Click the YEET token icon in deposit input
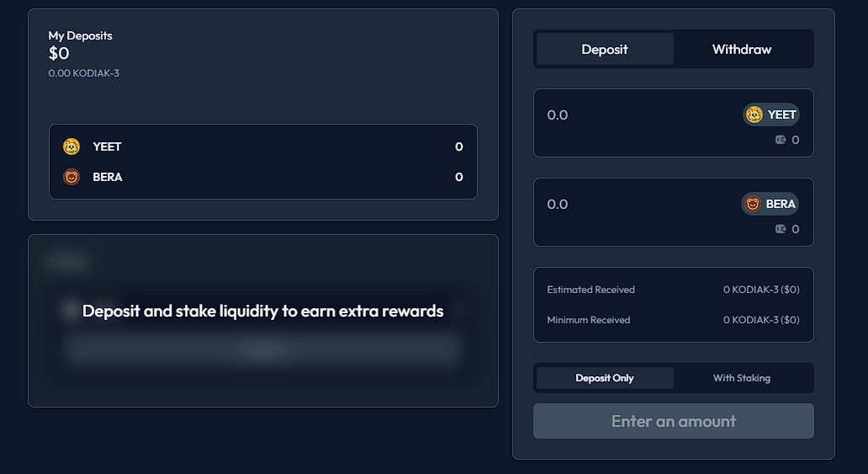The height and width of the screenshot is (474, 868). pos(754,115)
